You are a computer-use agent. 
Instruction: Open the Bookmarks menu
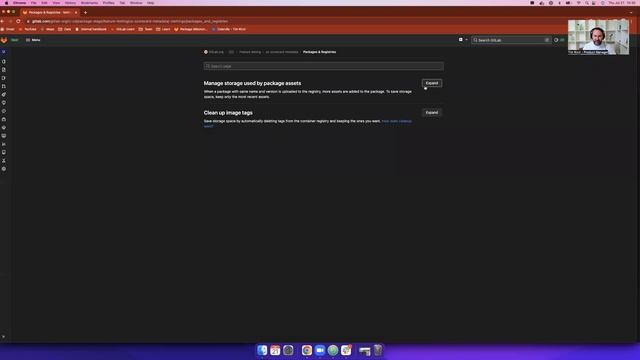[x=89, y=3]
